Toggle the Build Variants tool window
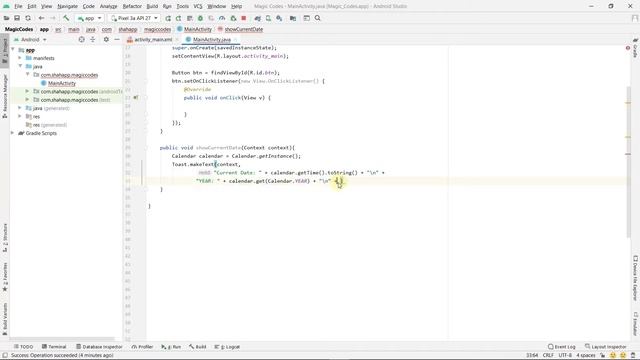The width and height of the screenshot is (640, 360). (5, 319)
